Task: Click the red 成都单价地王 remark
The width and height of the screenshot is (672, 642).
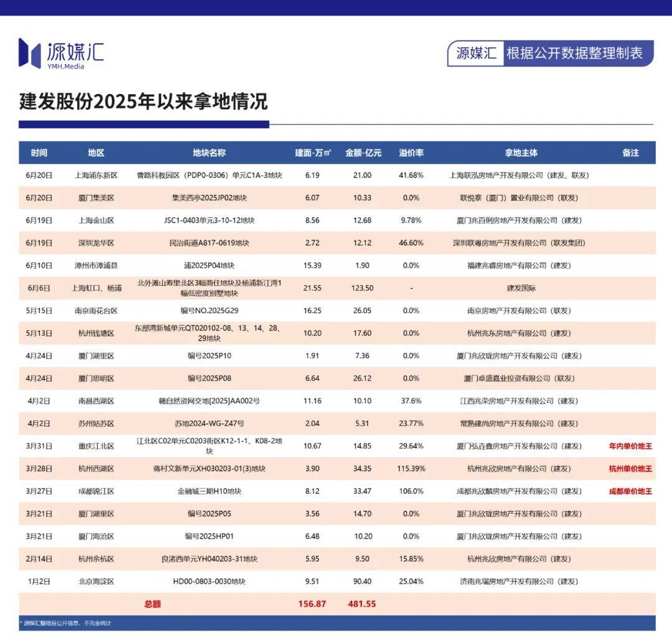Action: (630, 491)
